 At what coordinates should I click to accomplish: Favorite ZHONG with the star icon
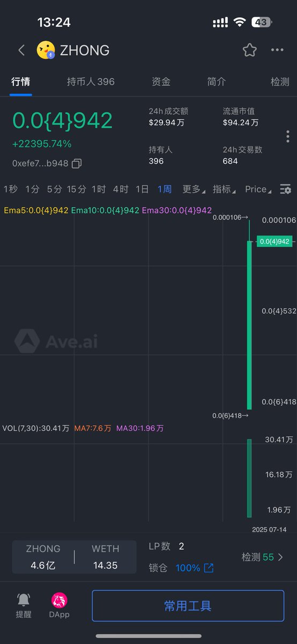pyautogui.click(x=249, y=50)
